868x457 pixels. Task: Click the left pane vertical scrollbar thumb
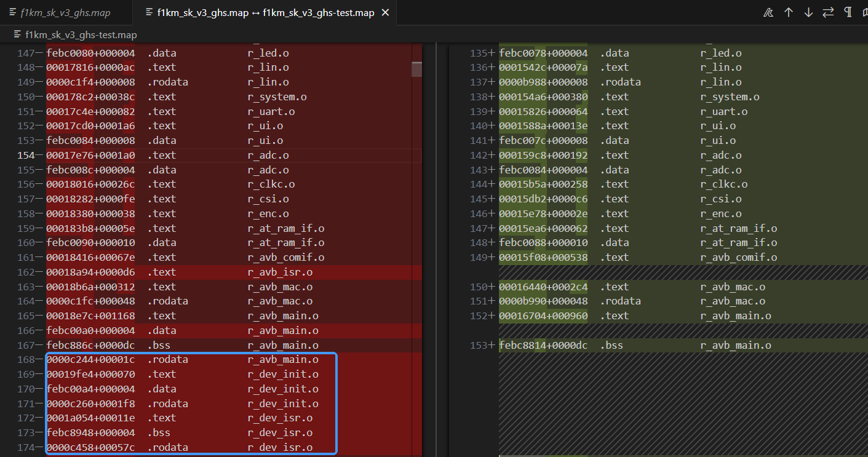tap(416, 70)
